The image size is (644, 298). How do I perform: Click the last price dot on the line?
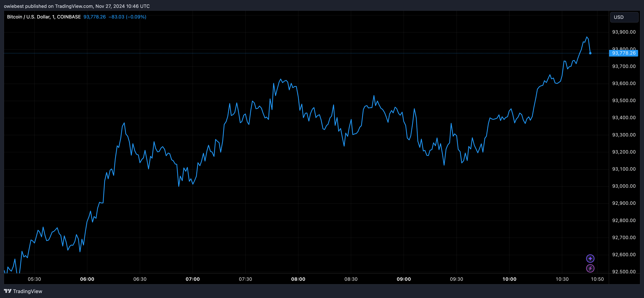590,53
